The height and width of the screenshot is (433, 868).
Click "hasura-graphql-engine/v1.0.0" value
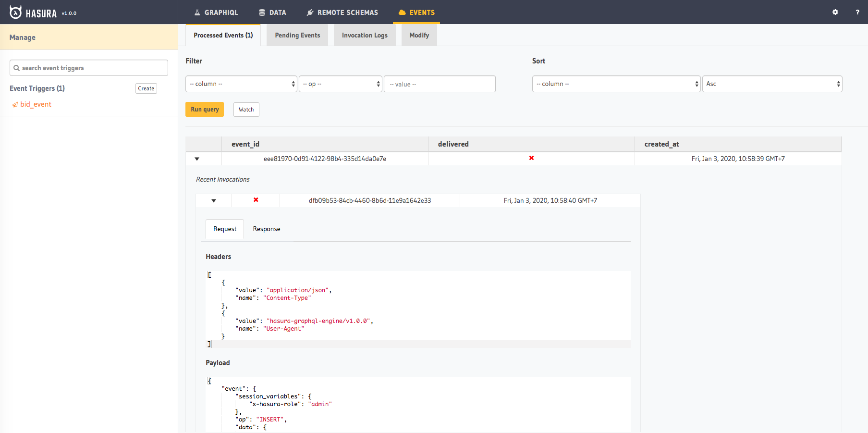click(318, 321)
